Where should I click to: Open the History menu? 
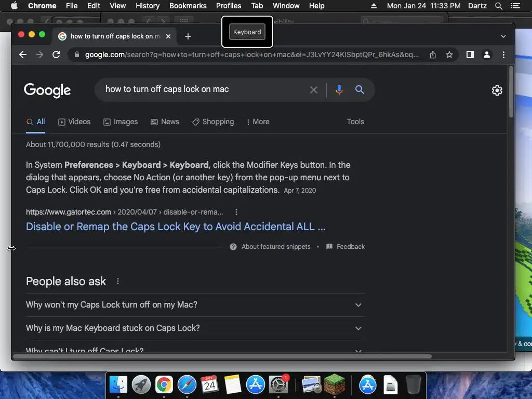pyautogui.click(x=148, y=6)
